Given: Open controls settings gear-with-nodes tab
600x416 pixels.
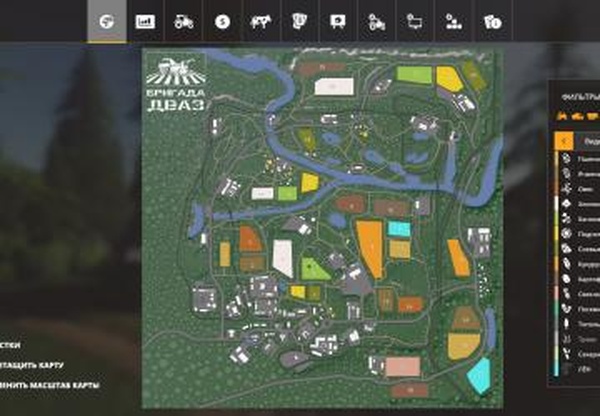Looking at the screenshot, I should coord(454,21).
